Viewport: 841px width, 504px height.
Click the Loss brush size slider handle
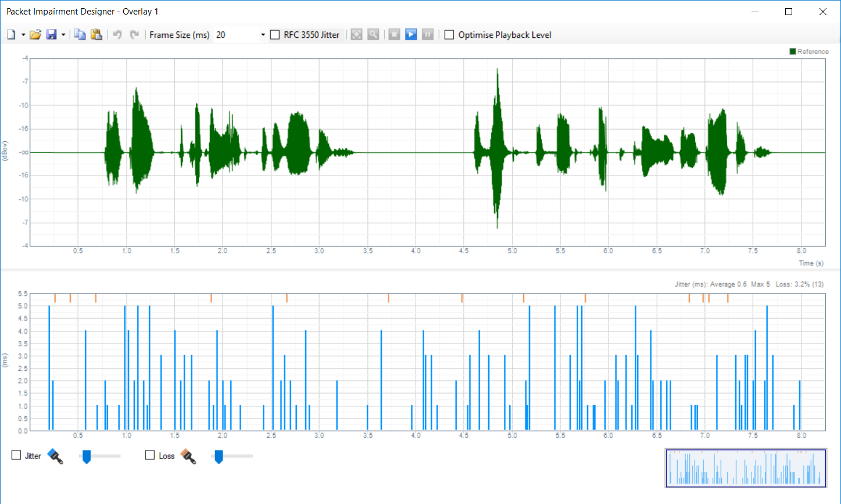pyautogui.click(x=219, y=457)
